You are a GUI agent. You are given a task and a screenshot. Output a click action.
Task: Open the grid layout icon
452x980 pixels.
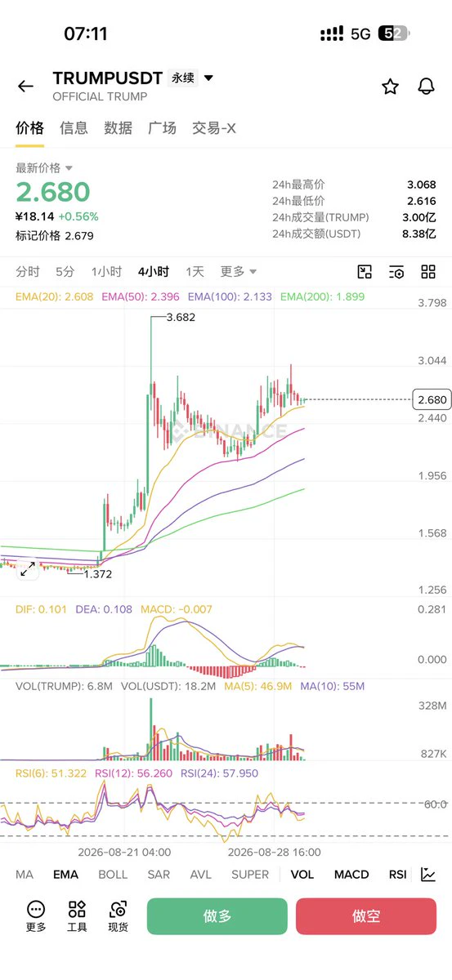[428, 272]
